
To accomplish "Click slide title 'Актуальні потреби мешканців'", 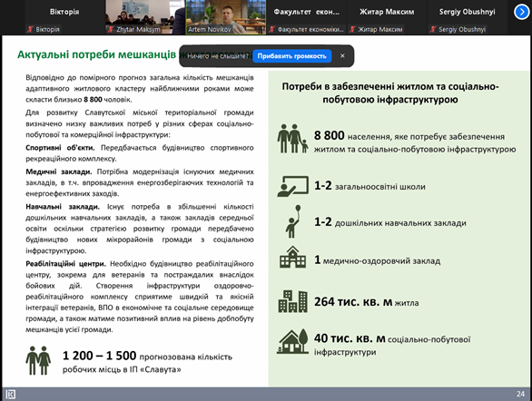I will click(97, 54).
